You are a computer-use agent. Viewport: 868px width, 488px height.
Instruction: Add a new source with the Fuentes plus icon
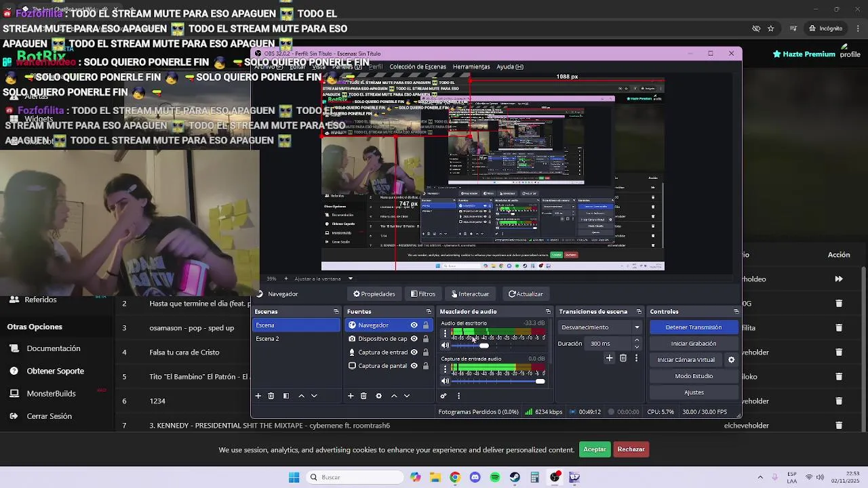coord(351,396)
